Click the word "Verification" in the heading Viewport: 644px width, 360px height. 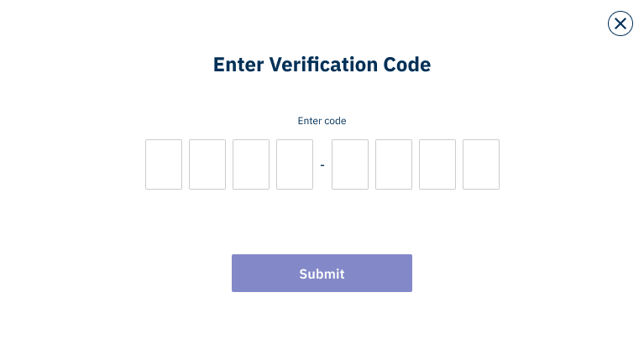[323, 65]
